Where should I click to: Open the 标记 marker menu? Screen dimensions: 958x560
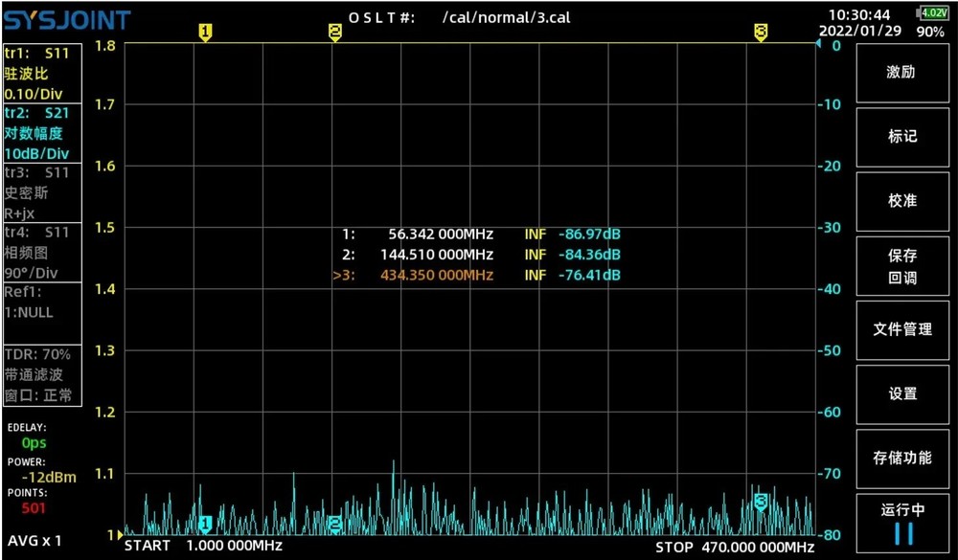(x=901, y=137)
